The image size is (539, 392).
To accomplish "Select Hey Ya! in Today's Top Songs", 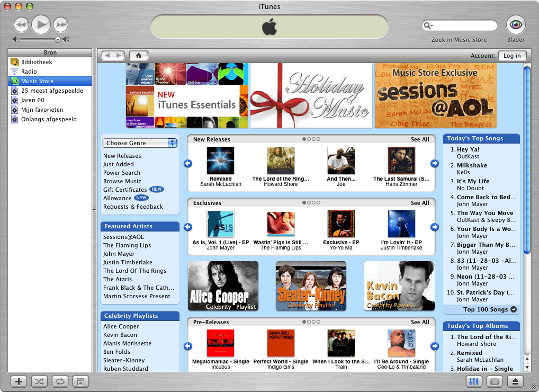I will coord(468,149).
